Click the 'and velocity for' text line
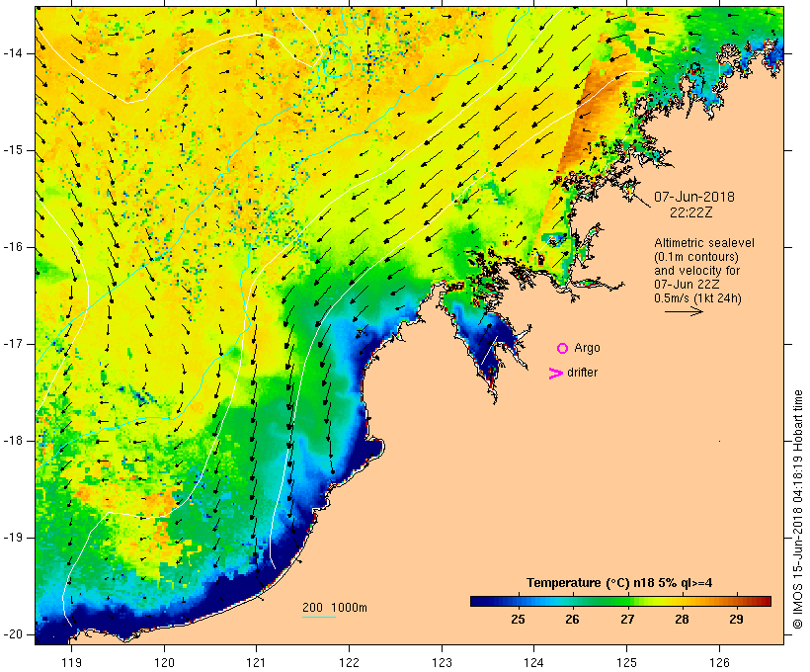Screen dimensions: 810x672 (696, 271)
